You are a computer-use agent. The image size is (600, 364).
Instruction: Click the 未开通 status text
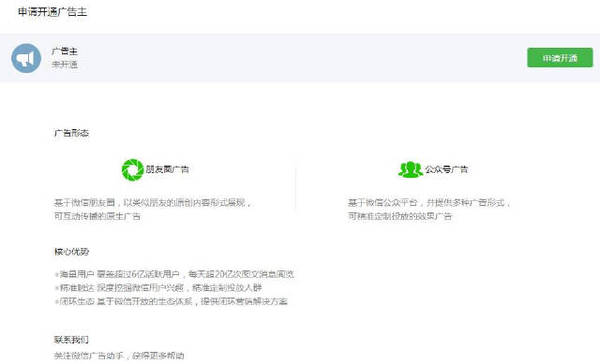pyautogui.click(x=65, y=64)
